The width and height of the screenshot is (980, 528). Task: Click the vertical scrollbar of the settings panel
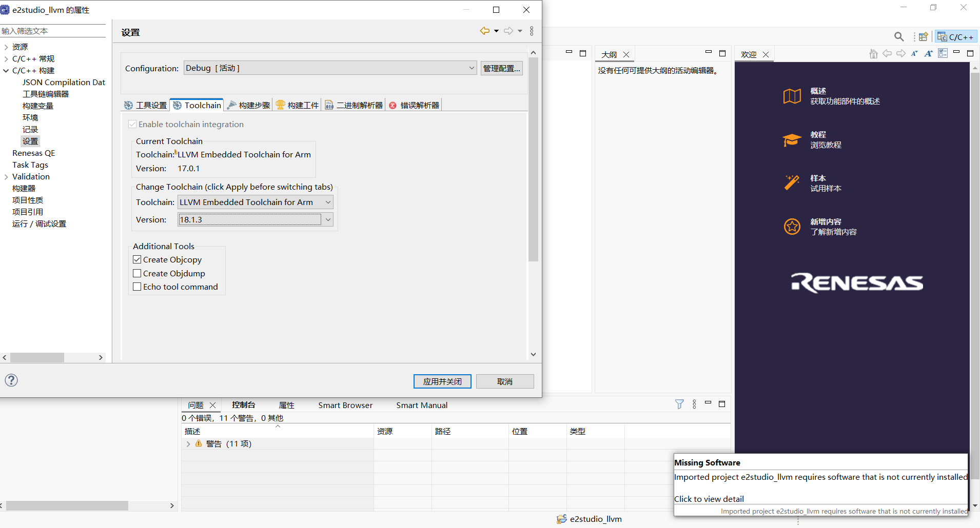click(533, 159)
